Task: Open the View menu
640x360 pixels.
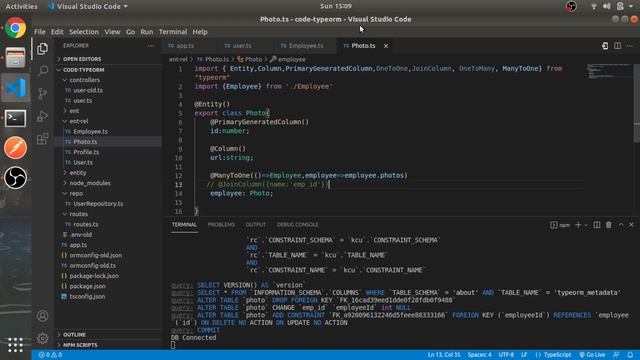Action: [112, 32]
